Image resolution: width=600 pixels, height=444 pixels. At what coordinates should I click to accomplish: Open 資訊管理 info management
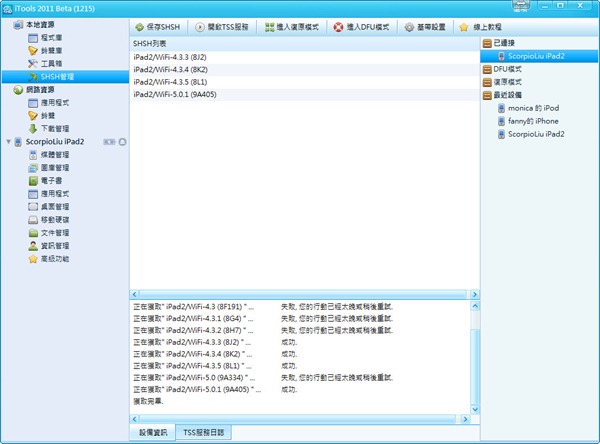[x=49, y=246]
